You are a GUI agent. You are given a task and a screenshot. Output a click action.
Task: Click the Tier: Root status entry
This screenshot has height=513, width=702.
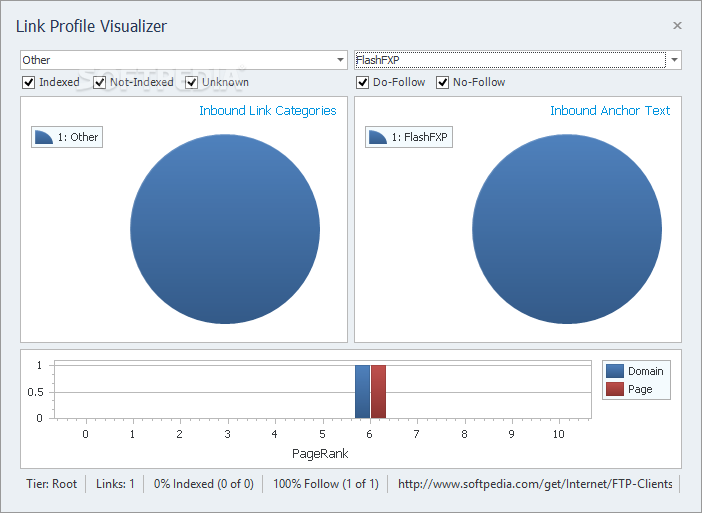point(51,484)
